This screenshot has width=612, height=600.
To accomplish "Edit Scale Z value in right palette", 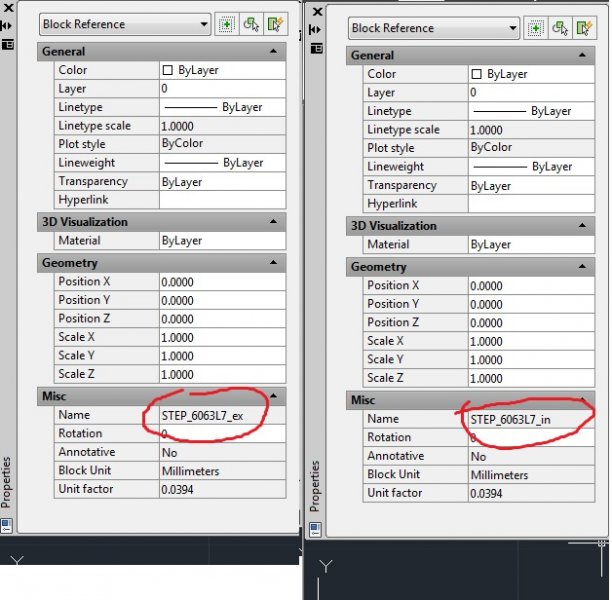I will point(532,378).
